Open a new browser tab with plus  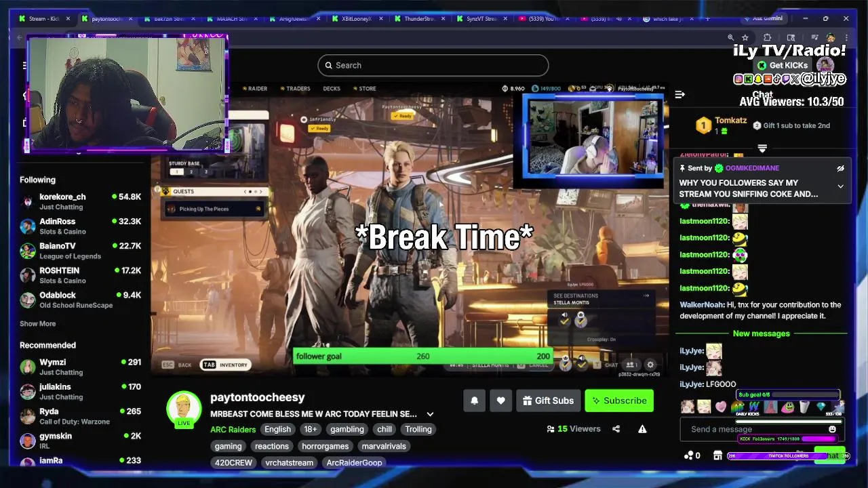pyautogui.click(x=709, y=19)
